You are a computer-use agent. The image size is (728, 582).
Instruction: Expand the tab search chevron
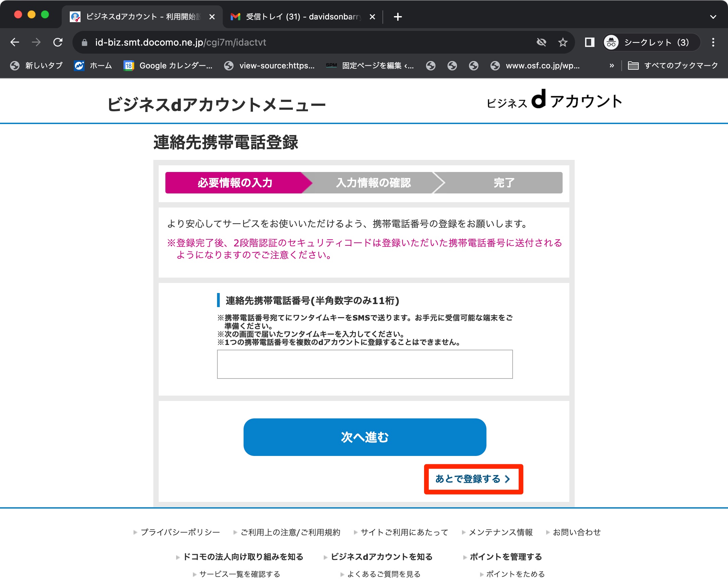point(713,16)
